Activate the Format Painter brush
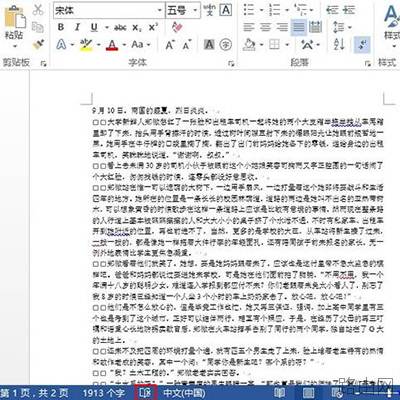400x400 pixels. click(38, 44)
